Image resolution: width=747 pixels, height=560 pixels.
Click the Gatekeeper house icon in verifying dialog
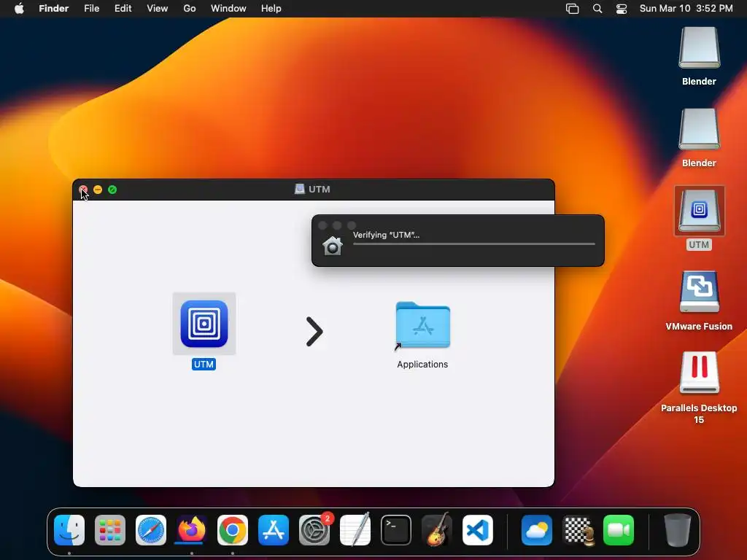coord(333,246)
